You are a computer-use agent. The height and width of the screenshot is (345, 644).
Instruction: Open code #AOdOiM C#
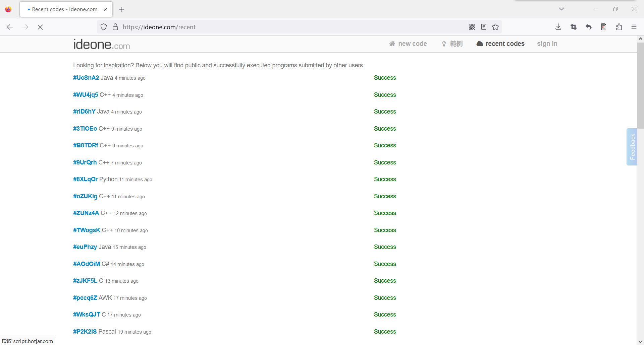click(x=87, y=264)
